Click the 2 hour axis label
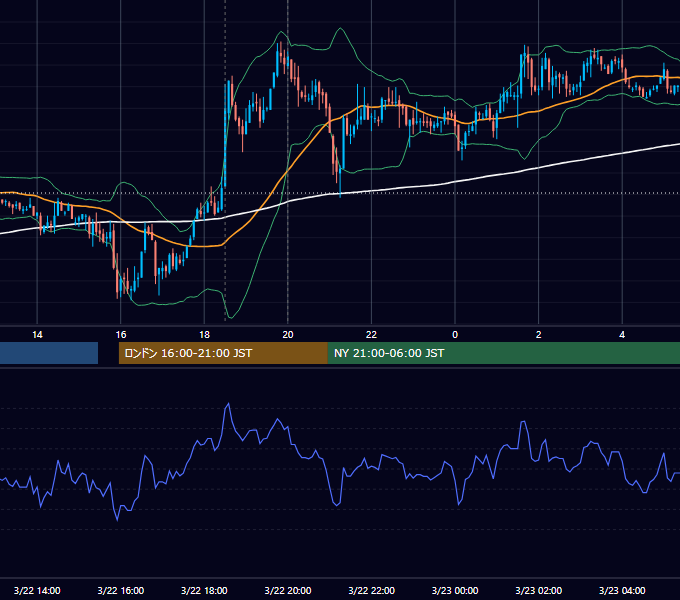 (x=539, y=335)
